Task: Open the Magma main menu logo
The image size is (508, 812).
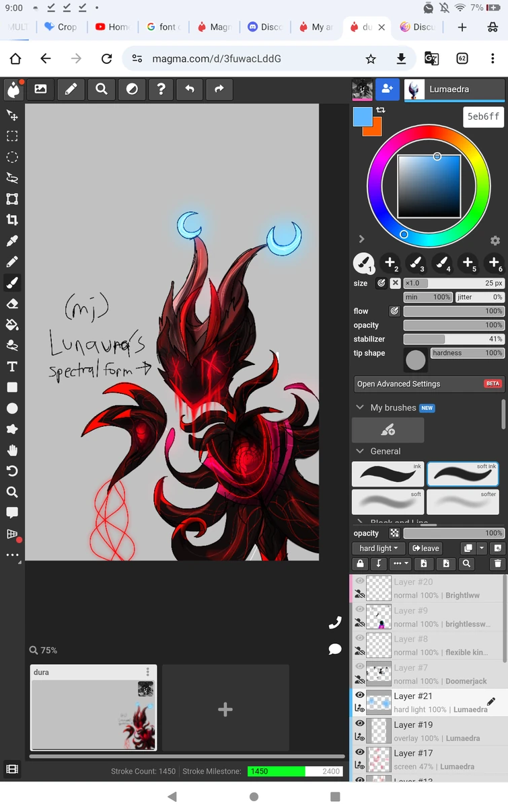Action: coord(13,89)
